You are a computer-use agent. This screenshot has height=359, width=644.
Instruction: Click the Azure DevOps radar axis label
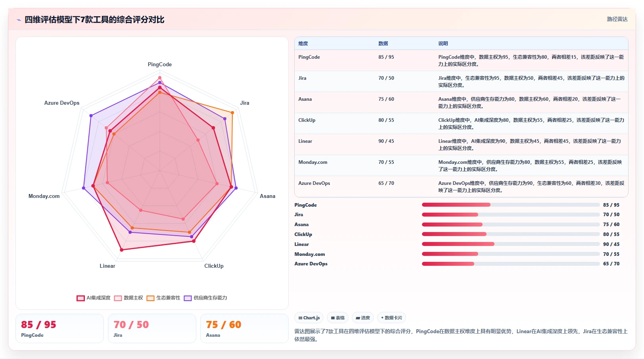[x=62, y=103]
